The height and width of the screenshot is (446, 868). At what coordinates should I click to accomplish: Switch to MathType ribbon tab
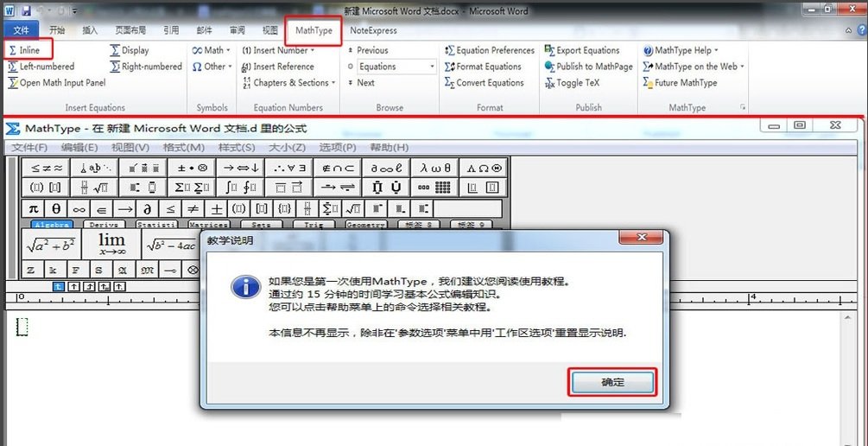314,30
